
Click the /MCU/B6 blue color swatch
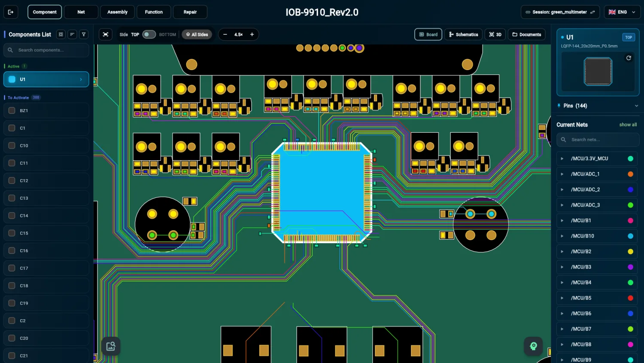630,314
